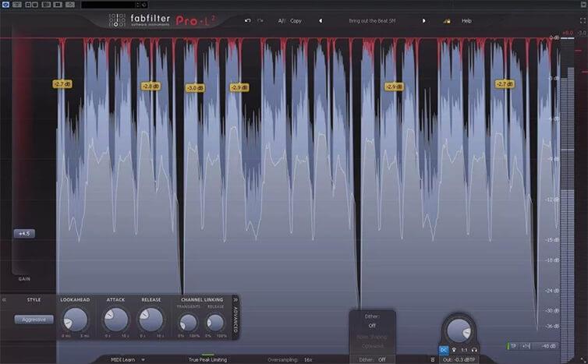Open the preset menu 'Bring out the Beat SM'

[x=372, y=21]
